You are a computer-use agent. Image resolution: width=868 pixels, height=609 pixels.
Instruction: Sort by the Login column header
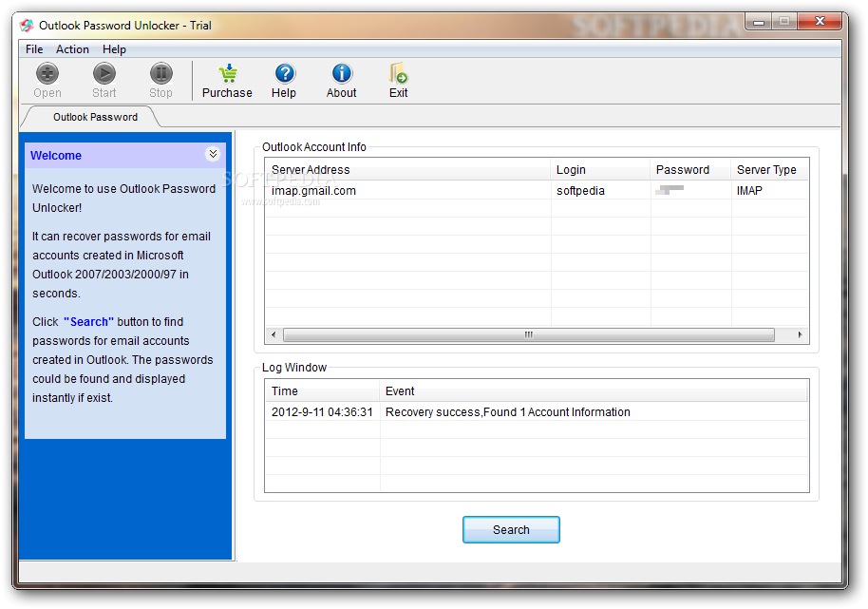point(600,170)
